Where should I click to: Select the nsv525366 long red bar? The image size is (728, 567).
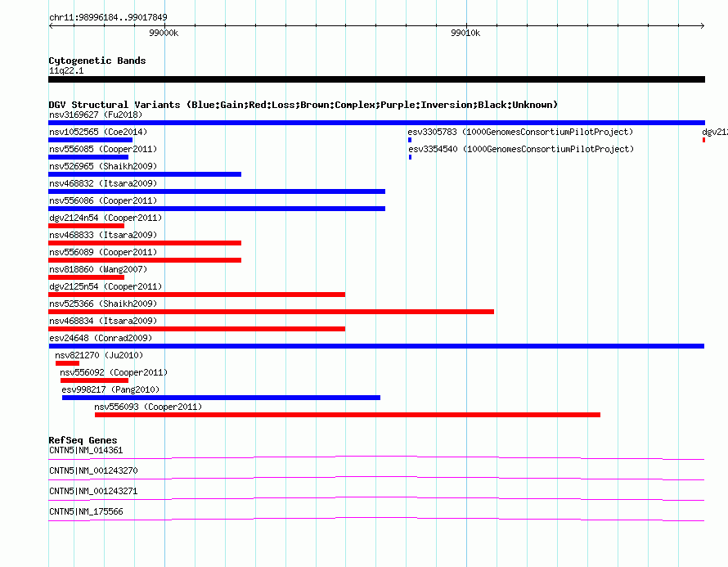click(x=271, y=312)
